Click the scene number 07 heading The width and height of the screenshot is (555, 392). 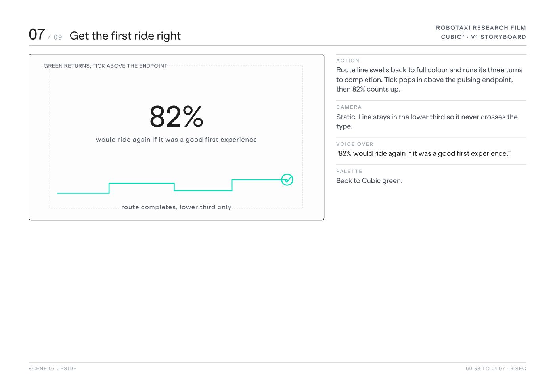coord(37,34)
